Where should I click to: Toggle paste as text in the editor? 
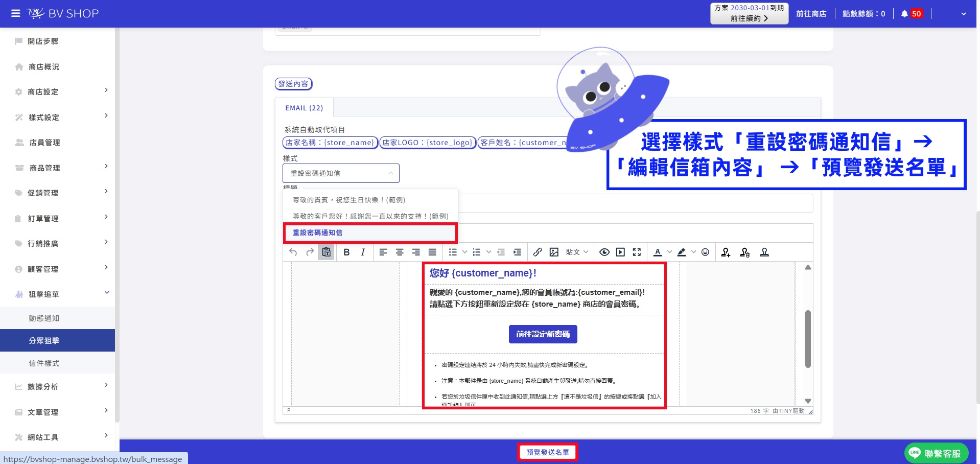click(326, 252)
